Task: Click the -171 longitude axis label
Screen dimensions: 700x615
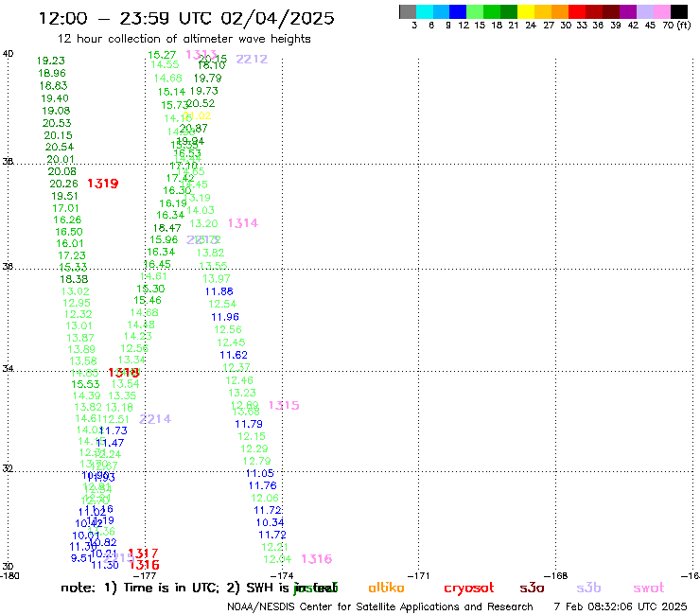Action: [x=418, y=576]
